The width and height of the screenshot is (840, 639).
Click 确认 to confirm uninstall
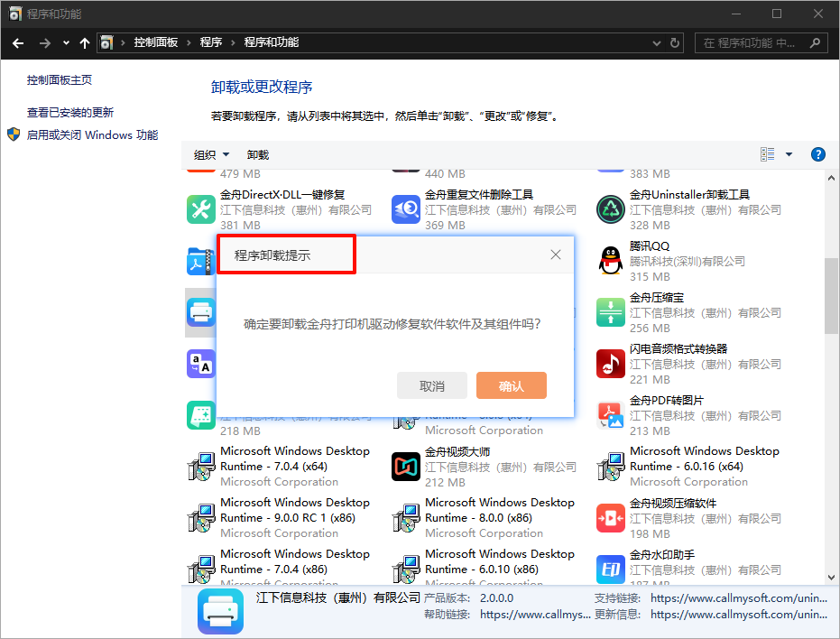pos(511,385)
